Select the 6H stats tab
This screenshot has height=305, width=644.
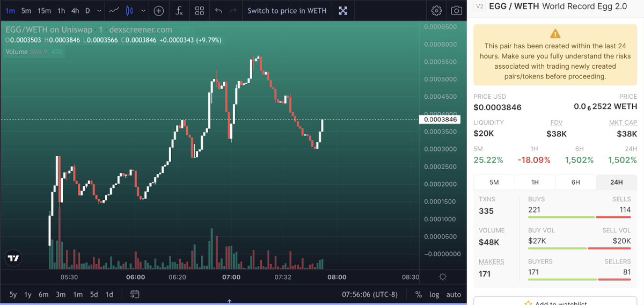[x=575, y=182]
